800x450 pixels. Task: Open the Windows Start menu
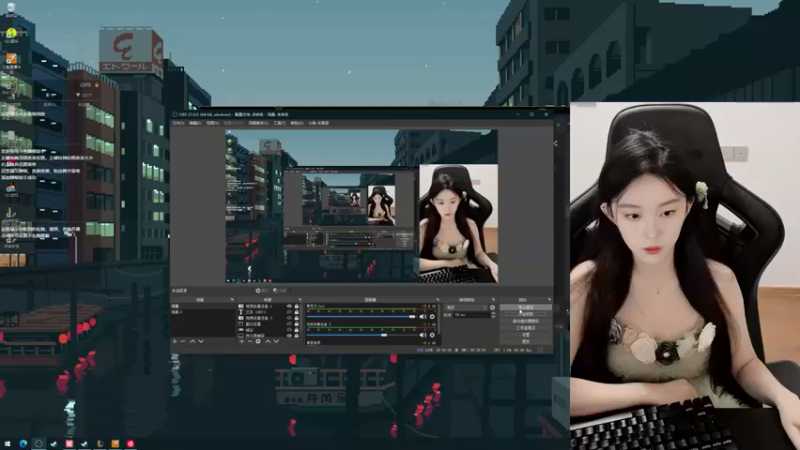point(7,444)
